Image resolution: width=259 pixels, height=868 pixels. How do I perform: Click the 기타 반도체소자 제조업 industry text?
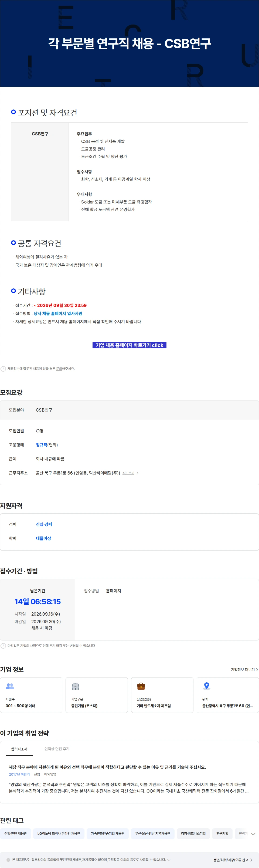pos(154,706)
